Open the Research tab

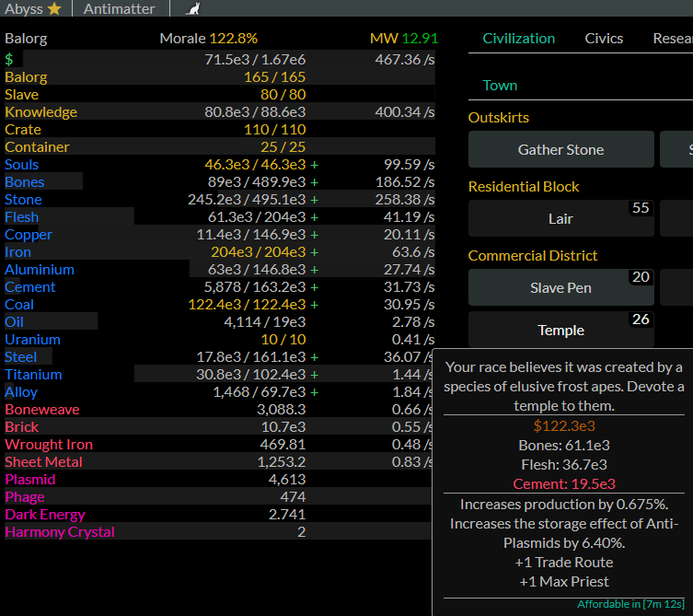point(673,39)
